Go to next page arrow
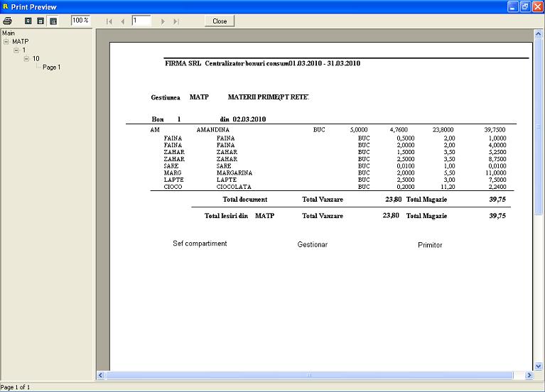This screenshot has width=545, height=392. (163, 21)
